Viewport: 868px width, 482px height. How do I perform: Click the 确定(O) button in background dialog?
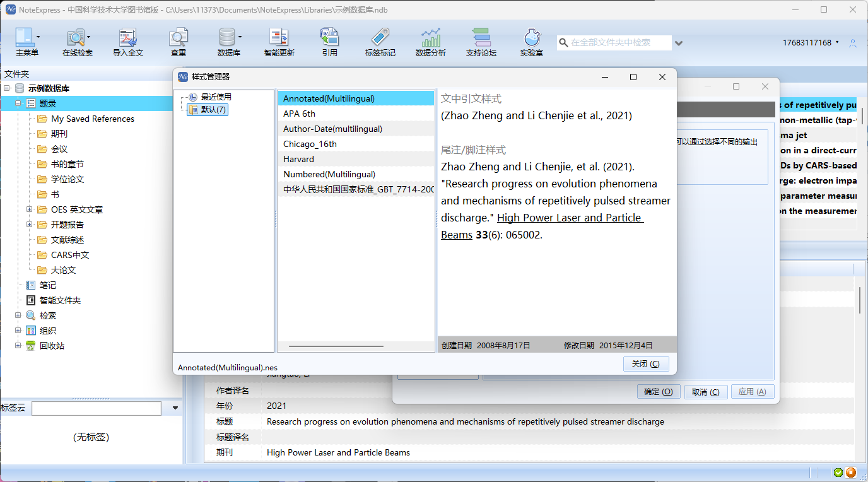tap(658, 392)
